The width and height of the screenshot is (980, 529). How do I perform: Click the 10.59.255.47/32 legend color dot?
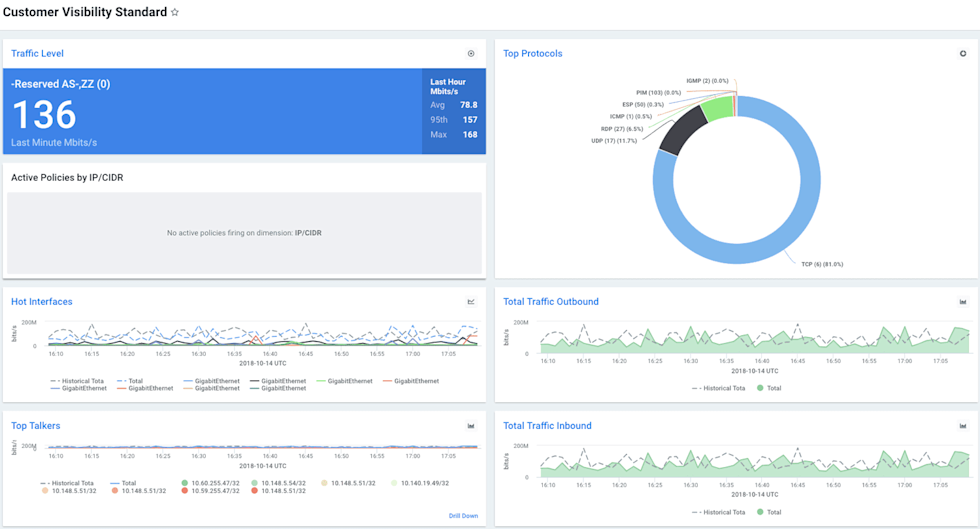point(185,491)
